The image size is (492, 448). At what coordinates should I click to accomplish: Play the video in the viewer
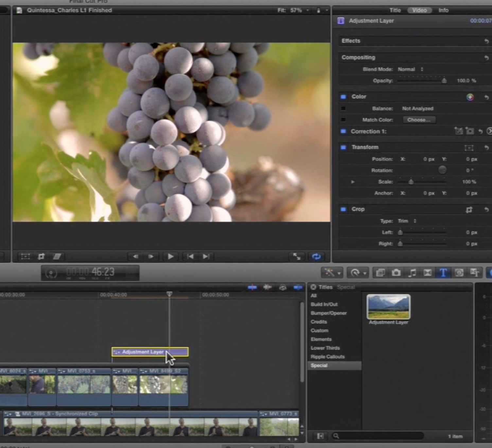tap(170, 257)
